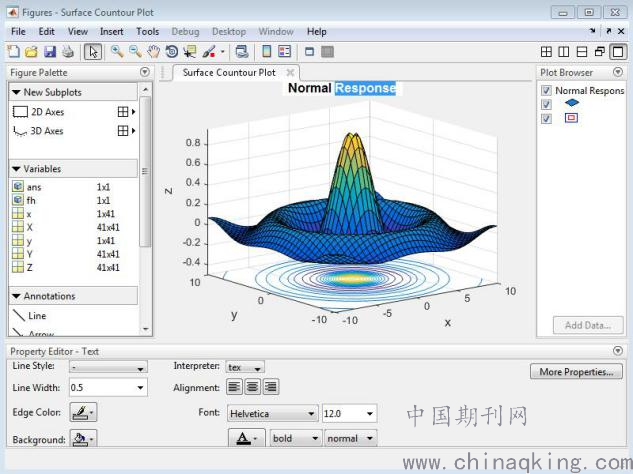The width and height of the screenshot is (633, 474).
Task: Activate the Data Cursor tool
Action: point(190,52)
